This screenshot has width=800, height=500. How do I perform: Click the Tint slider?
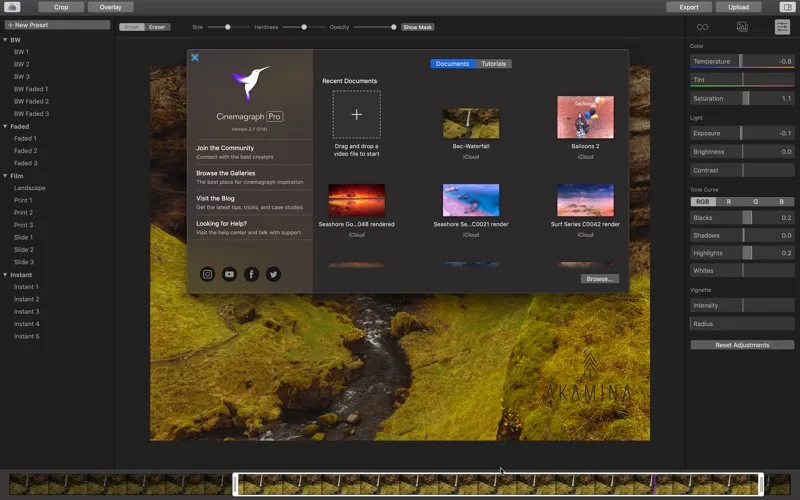click(x=742, y=80)
